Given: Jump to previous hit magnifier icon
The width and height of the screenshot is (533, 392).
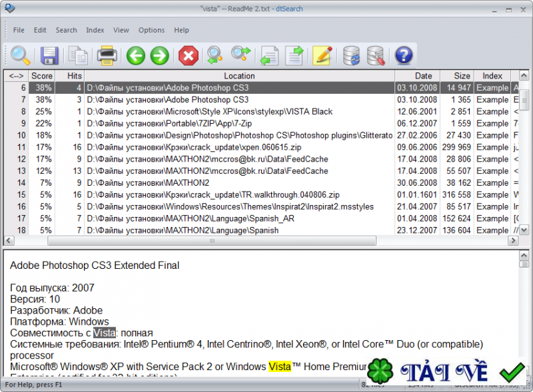Looking at the screenshot, I should click(215, 55).
